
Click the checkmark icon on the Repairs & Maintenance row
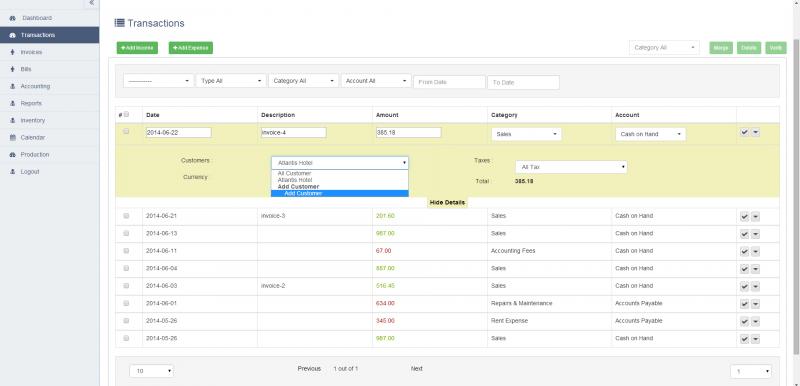(x=744, y=304)
